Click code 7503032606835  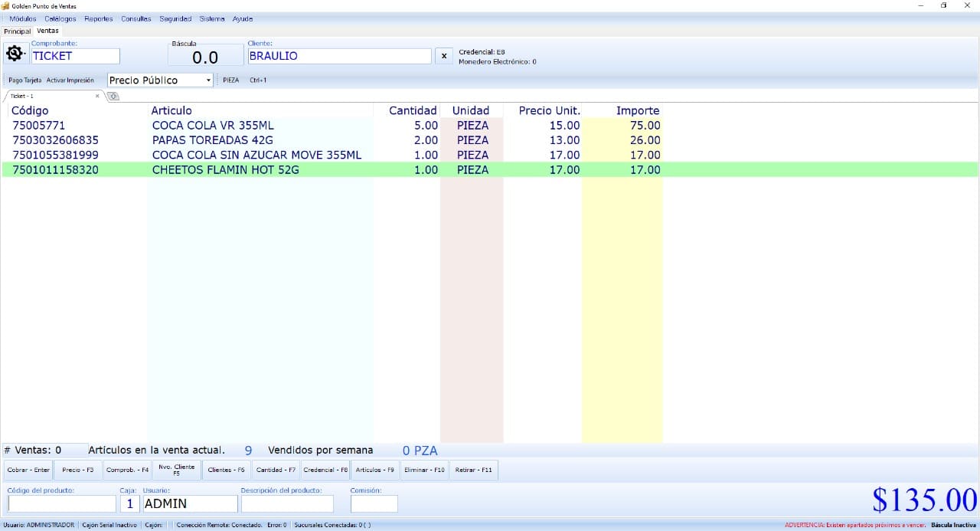pos(55,140)
